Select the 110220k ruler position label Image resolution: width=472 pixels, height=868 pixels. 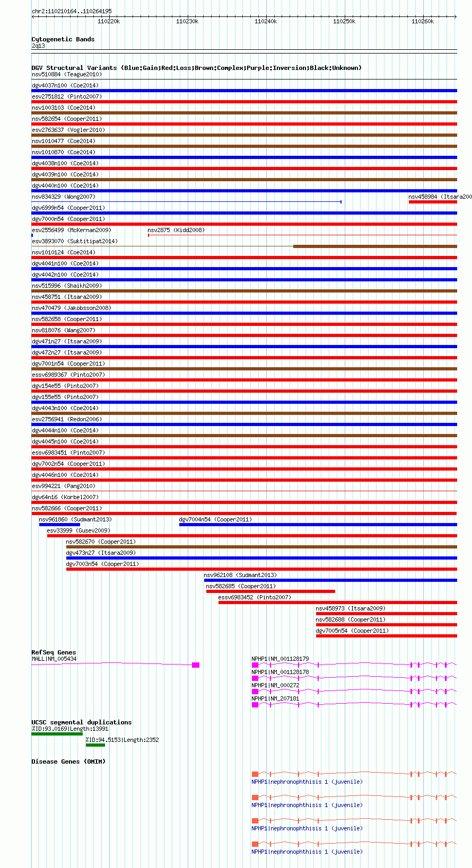point(109,21)
